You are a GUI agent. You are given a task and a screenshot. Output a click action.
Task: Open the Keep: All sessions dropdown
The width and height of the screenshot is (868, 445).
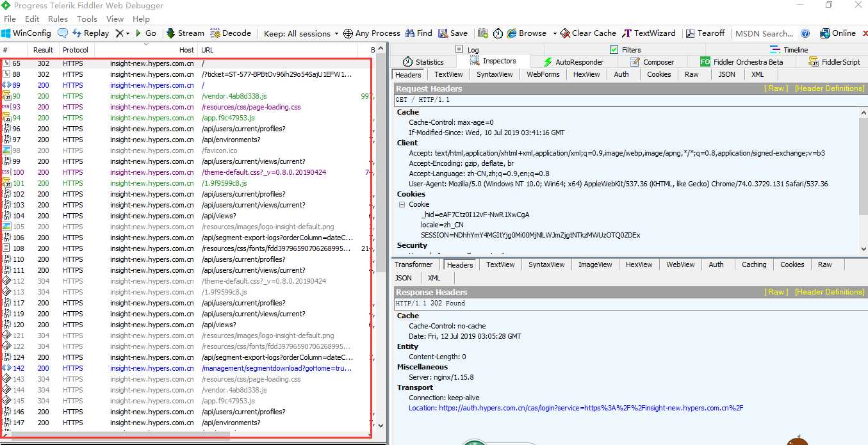(302, 33)
